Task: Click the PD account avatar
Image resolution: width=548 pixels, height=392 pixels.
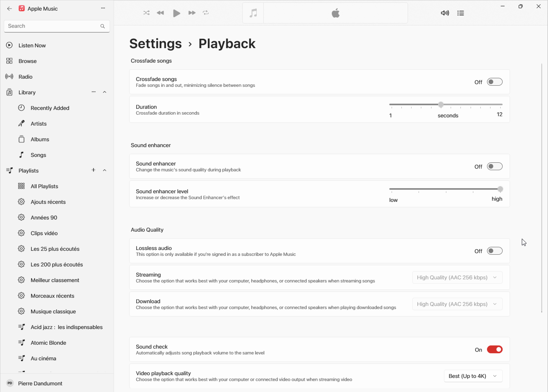Action: [x=10, y=383]
